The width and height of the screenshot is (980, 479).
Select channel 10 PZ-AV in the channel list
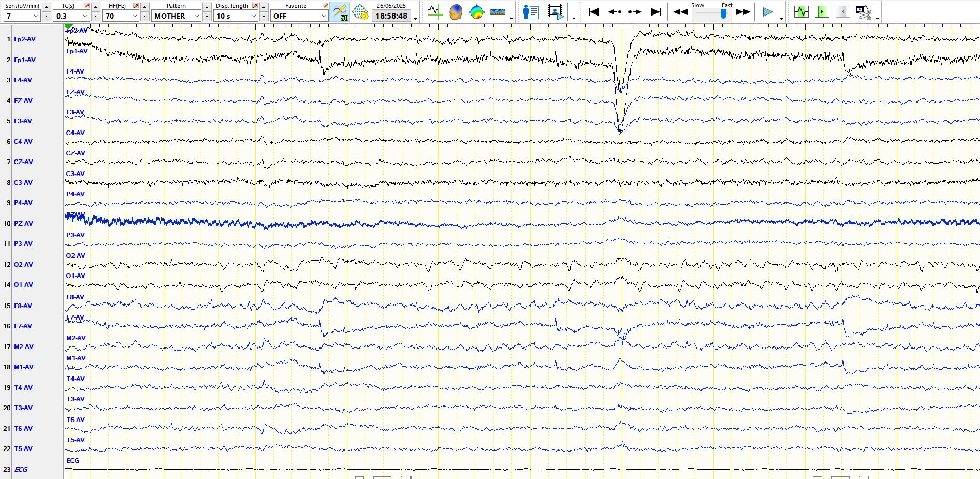23,224
